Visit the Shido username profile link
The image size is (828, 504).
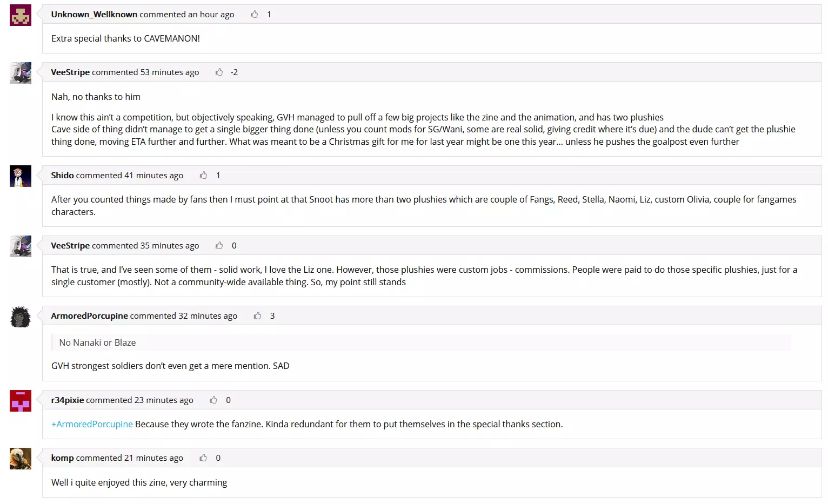[62, 175]
